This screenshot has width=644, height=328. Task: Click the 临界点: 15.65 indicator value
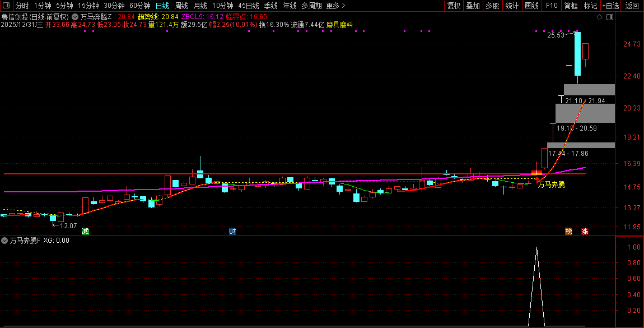pyautogui.click(x=246, y=17)
